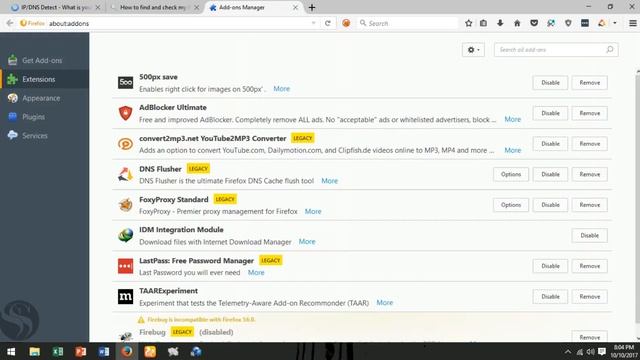Image resolution: width=640 pixels, height=360 pixels.
Task: Click LEGACY badge next to DNS Flusher
Action: click(198, 169)
